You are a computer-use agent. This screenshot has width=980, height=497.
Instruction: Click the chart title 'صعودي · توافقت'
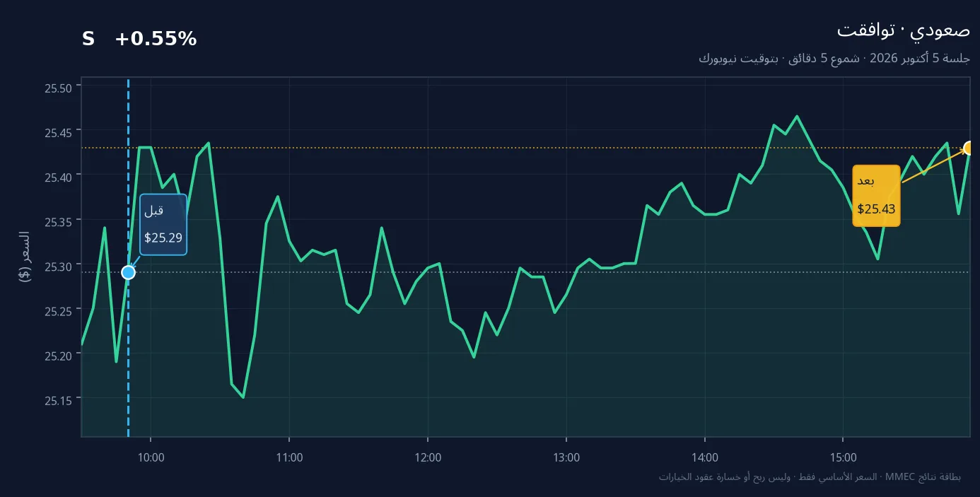tap(904, 30)
